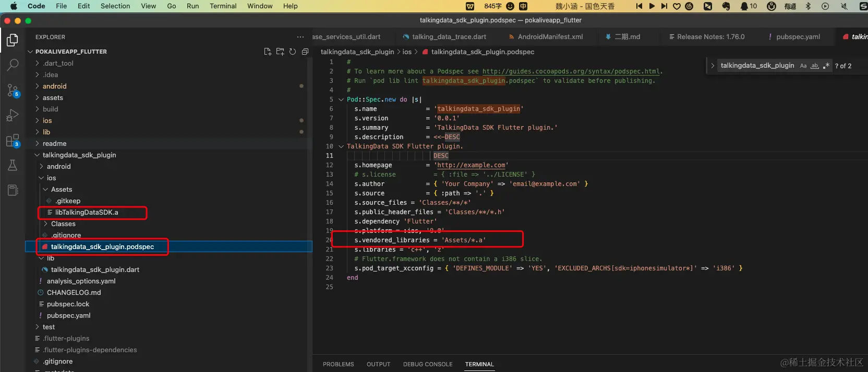868x372 pixels.
Task: Expand the android folder at project root
Action: (54, 86)
